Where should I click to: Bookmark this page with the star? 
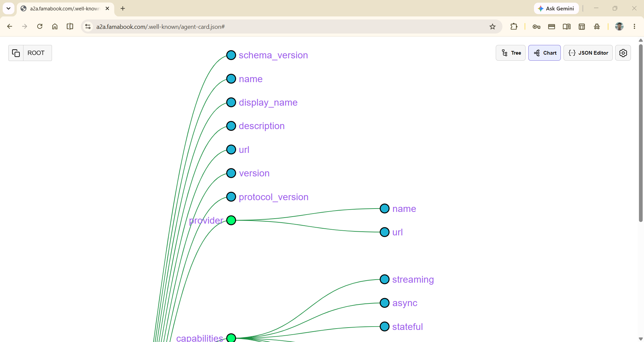492,26
